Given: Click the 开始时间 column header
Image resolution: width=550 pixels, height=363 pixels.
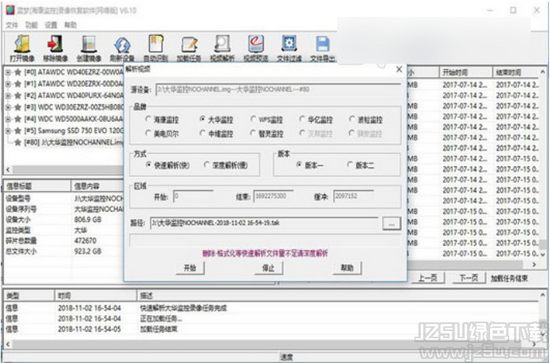Looking at the screenshot, I should point(465,73).
